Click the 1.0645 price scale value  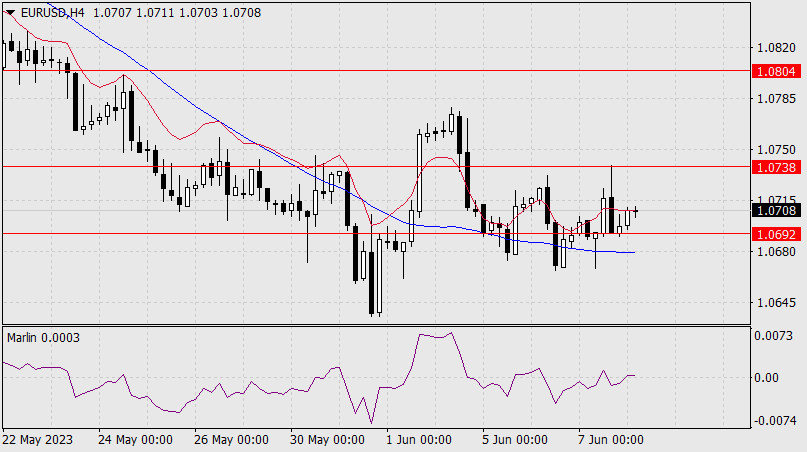[776, 302]
